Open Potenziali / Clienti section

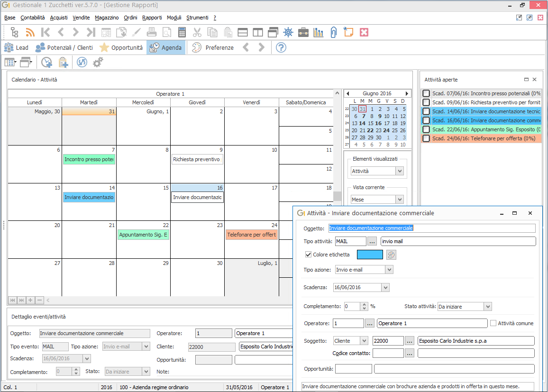pyautogui.click(x=64, y=47)
